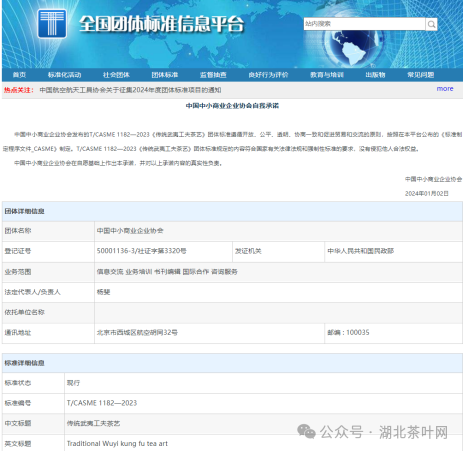Image resolution: width=463 pixels, height=451 pixels.
Task: Click the 热点关注 label
Action: tap(19, 90)
